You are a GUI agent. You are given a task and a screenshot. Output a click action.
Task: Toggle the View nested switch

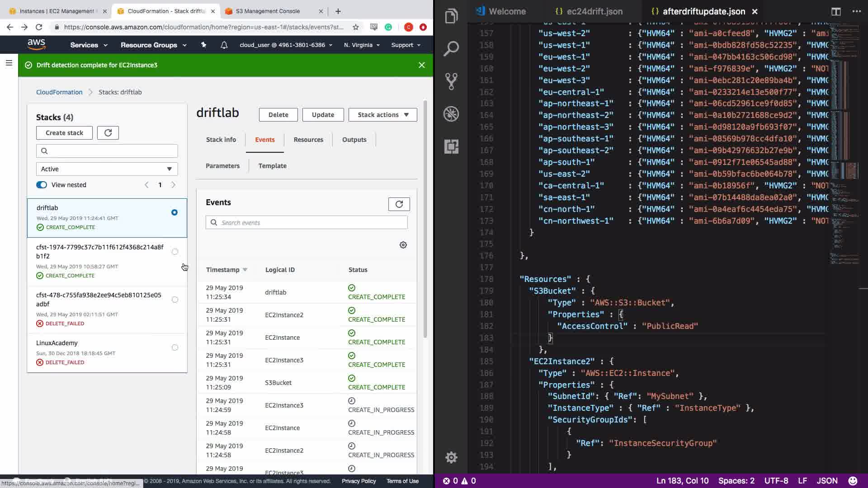[x=42, y=185]
